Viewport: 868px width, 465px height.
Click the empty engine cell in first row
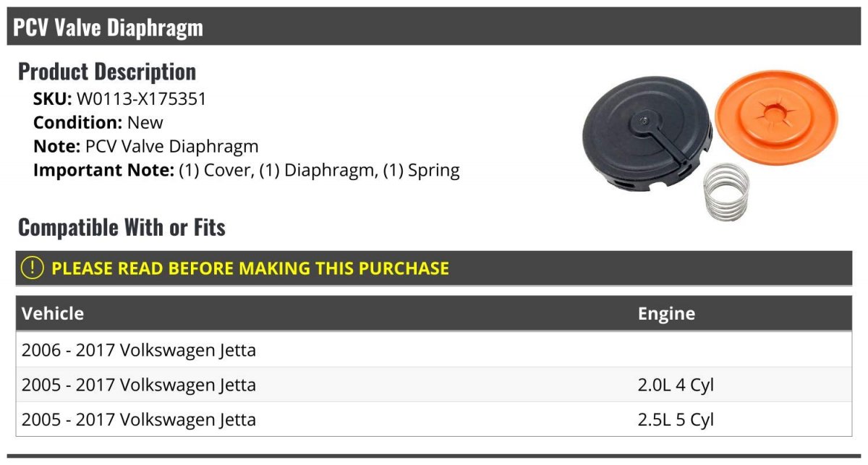coord(741,350)
